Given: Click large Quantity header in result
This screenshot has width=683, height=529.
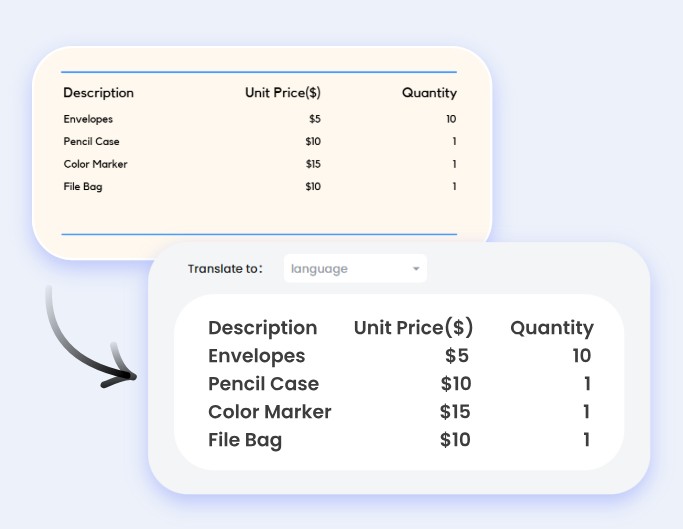Looking at the screenshot, I should pyautogui.click(x=552, y=328).
